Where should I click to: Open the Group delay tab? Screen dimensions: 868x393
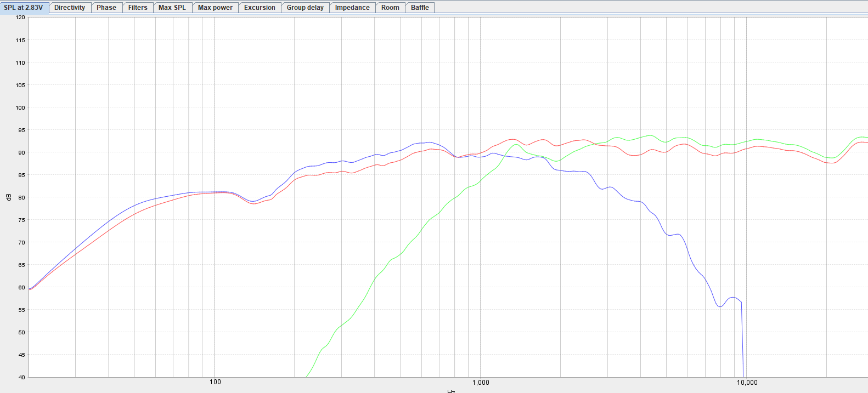(305, 7)
